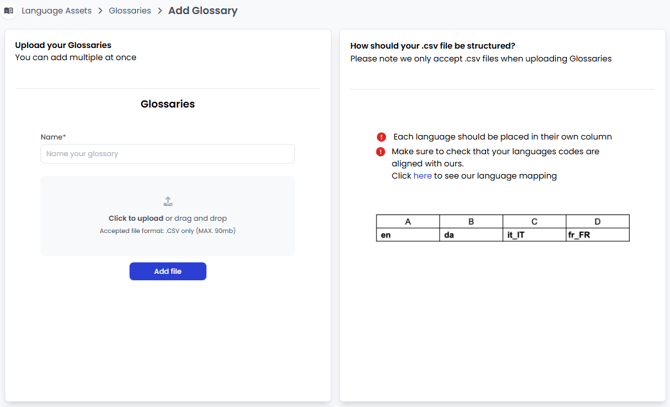This screenshot has height=407, width=670.
Task: Click the chevron after Language Assets
Action: click(100, 11)
